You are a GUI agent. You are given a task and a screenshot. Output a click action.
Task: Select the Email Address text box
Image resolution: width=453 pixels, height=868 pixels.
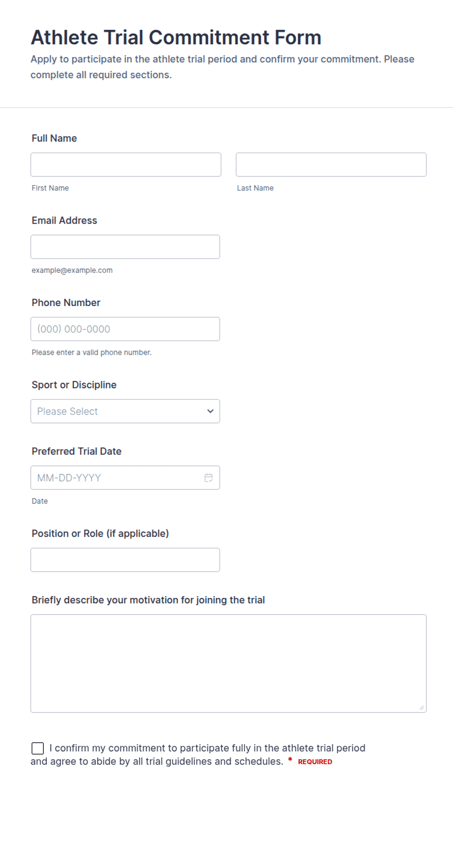[x=125, y=247]
